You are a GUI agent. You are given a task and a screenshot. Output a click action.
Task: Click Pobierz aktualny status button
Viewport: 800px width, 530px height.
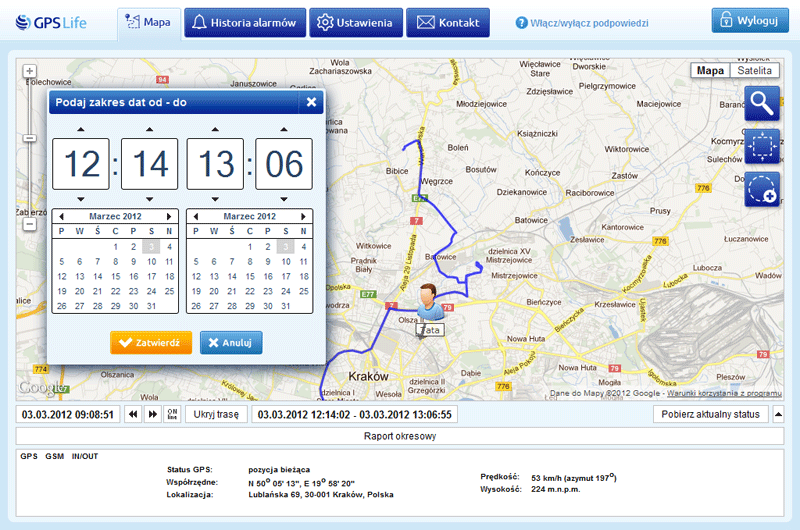click(x=711, y=414)
